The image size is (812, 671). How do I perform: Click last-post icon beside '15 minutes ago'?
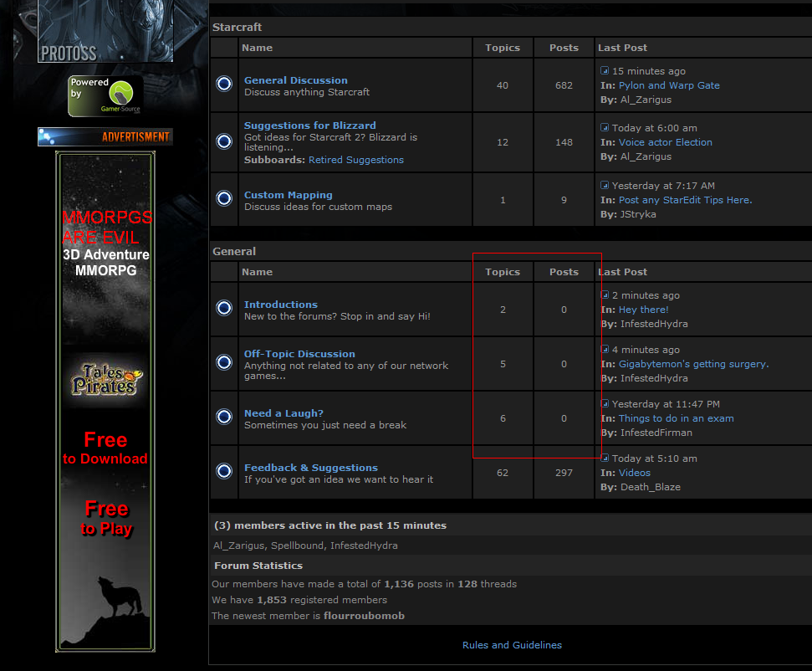click(605, 70)
